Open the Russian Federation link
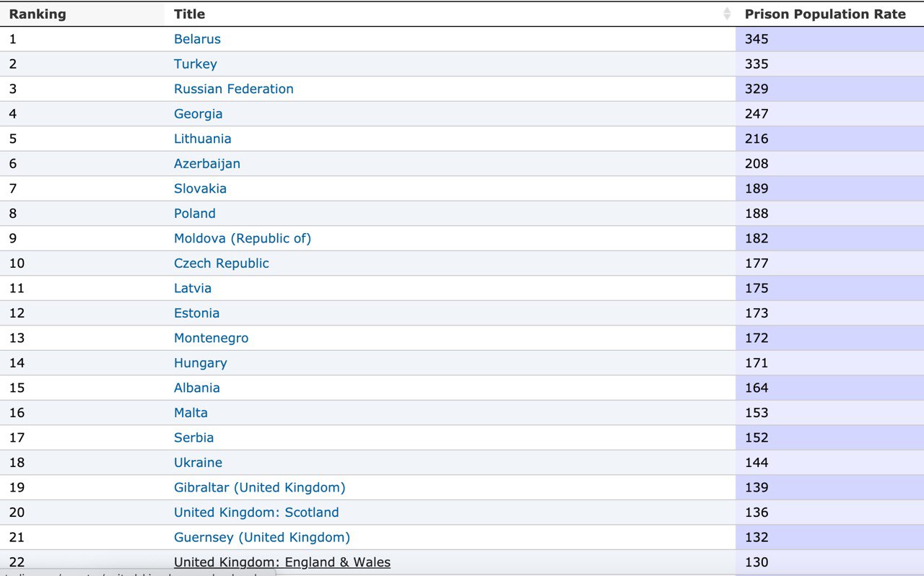Image resolution: width=924 pixels, height=576 pixels. (233, 89)
